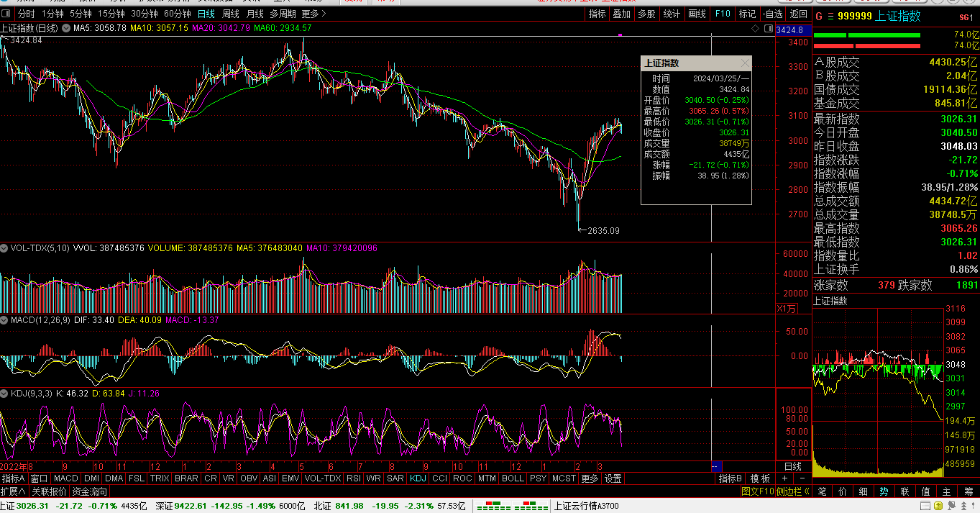The image size is (980, 513).
Task: Select the OBV indicator tab
Action: (x=249, y=478)
